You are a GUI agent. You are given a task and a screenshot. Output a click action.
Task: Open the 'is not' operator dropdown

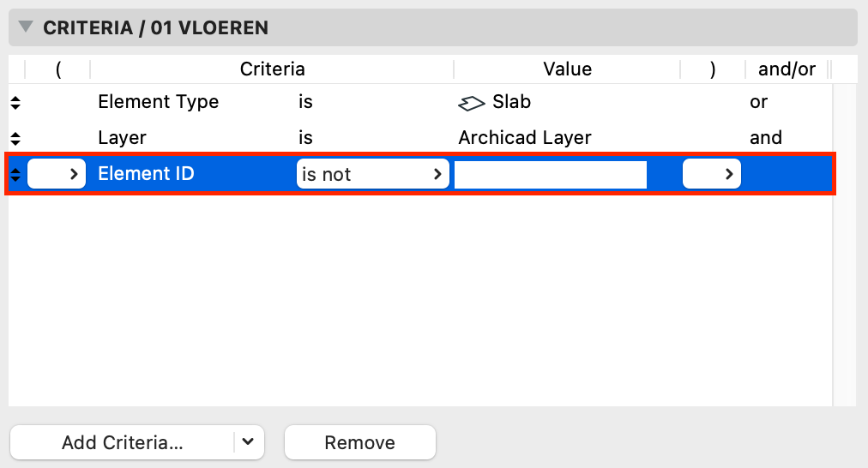pyautogui.click(x=372, y=174)
